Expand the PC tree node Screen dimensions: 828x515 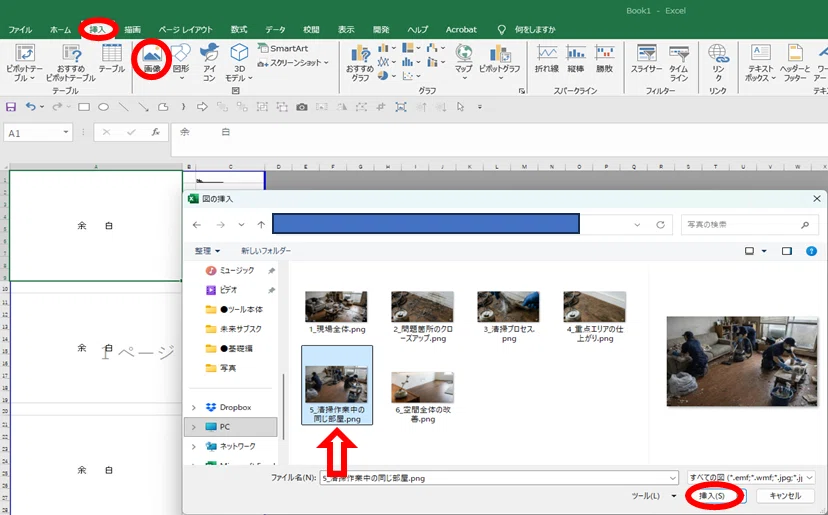pos(194,427)
